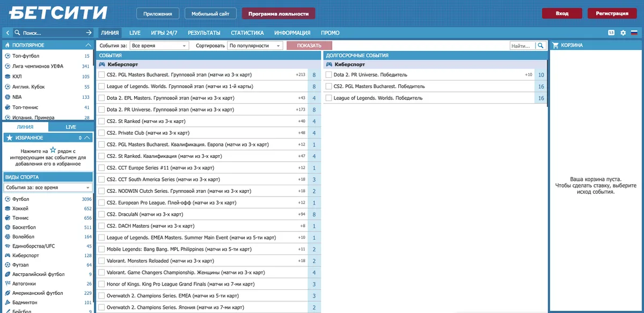Open sidebar 'События за: все время' dropdown
The width and height of the screenshot is (644, 313).
coord(48,188)
